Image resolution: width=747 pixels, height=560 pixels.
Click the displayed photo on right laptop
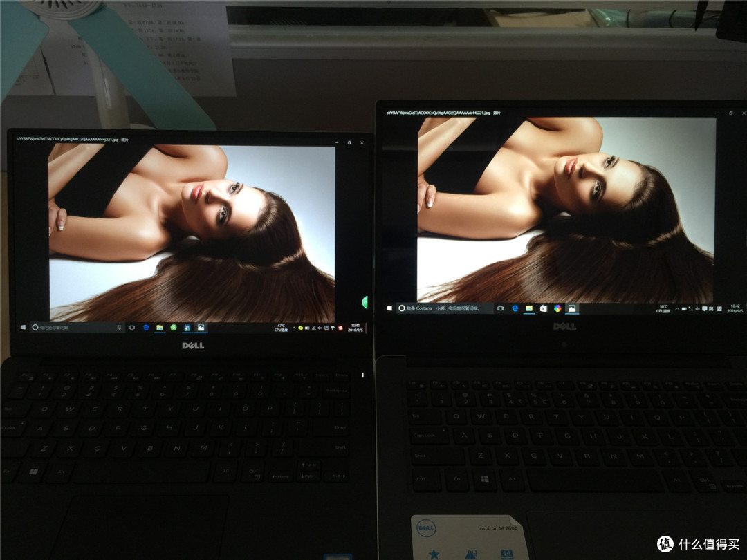click(567, 209)
